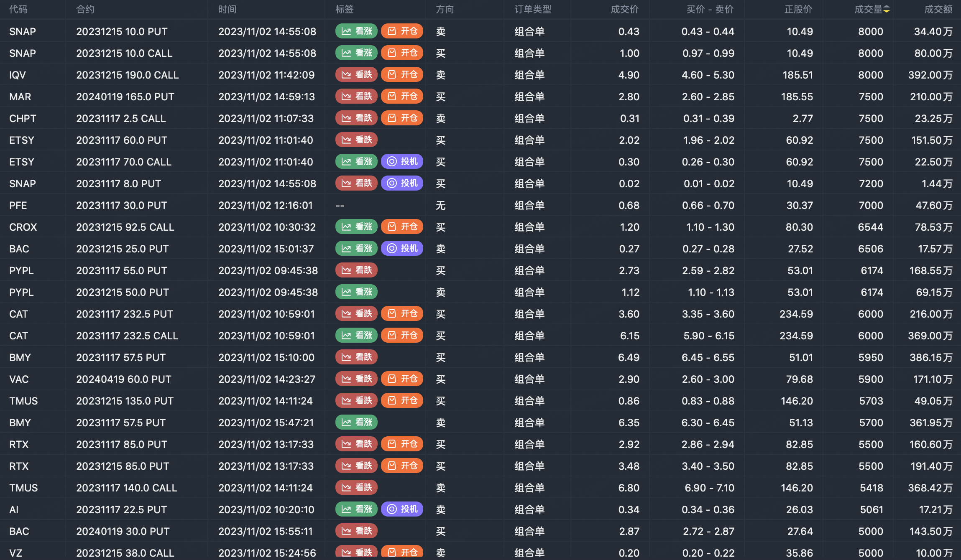Click timestamp 2023/11/02 12:16:01
This screenshot has width=961, height=560.
click(x=266, y=206)
